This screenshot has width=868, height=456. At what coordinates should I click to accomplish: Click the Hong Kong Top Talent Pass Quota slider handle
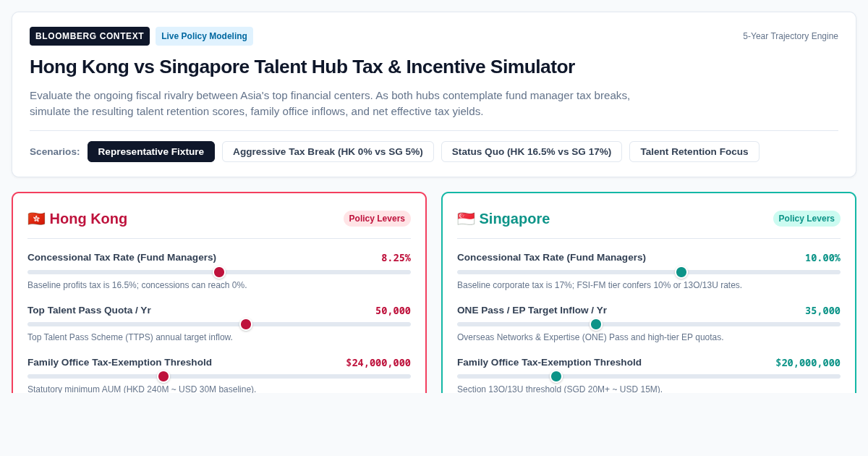click(x=246, y=324)
